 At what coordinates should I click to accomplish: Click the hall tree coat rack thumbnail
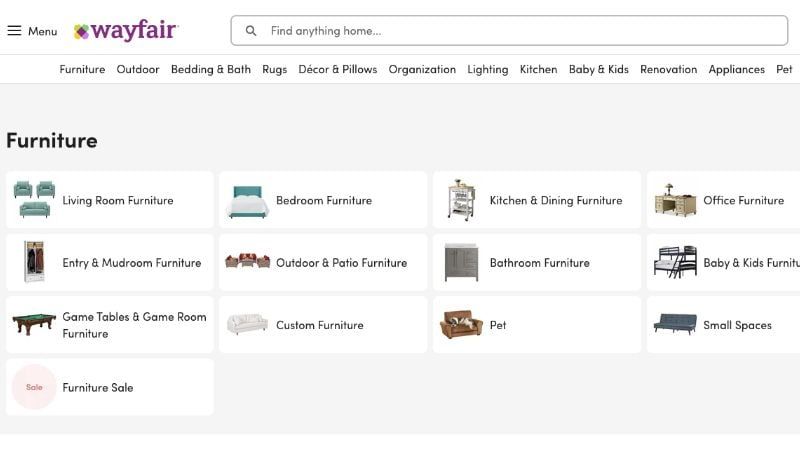pos(34,262)
